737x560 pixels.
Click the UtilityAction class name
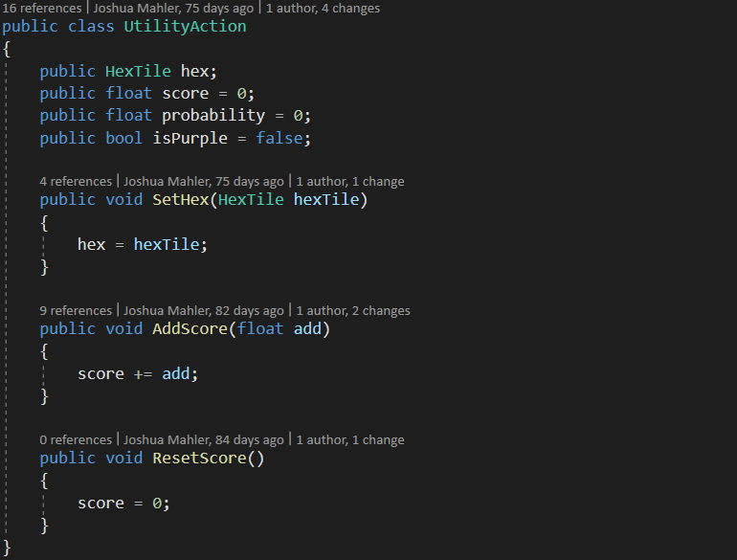[185, 27]
